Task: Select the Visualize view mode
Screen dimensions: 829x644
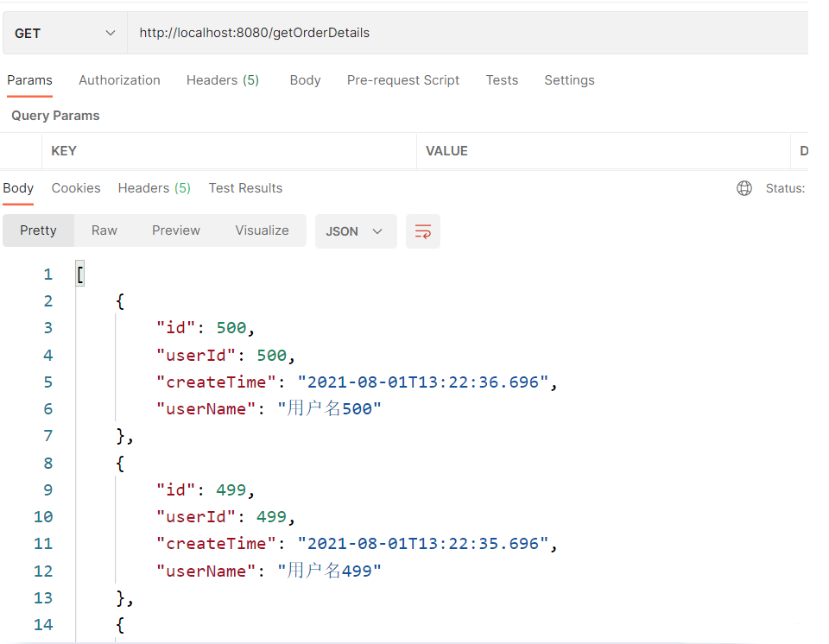Action: pyautogui.click(x=263, y=230)
